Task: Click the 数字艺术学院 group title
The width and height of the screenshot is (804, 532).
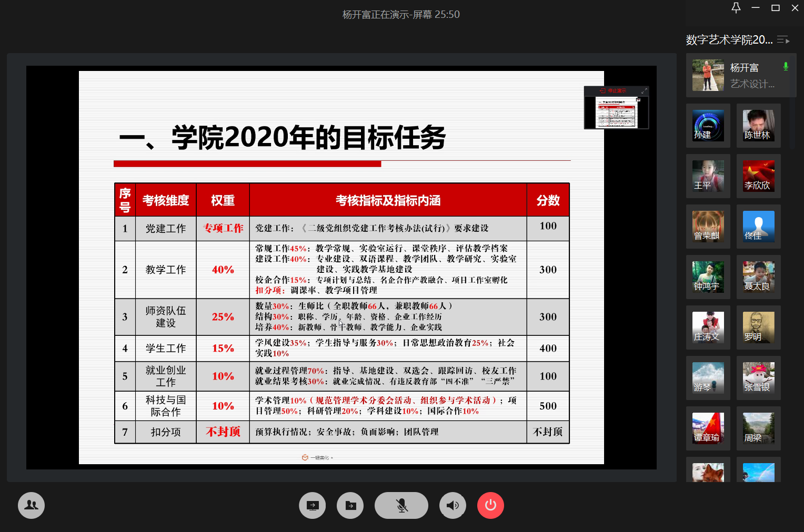Action: pyautogui.click(x=729, y=40)
